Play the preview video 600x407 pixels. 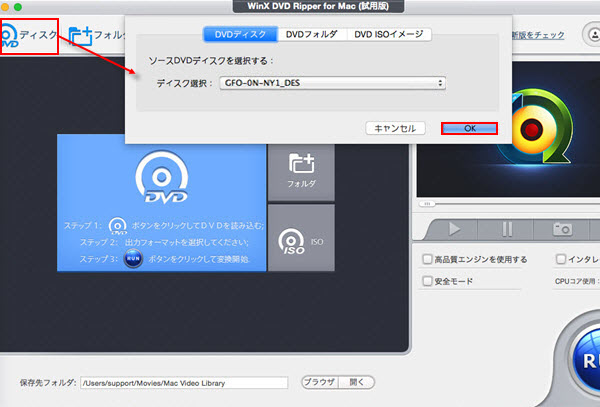click(x=454, y=229)
